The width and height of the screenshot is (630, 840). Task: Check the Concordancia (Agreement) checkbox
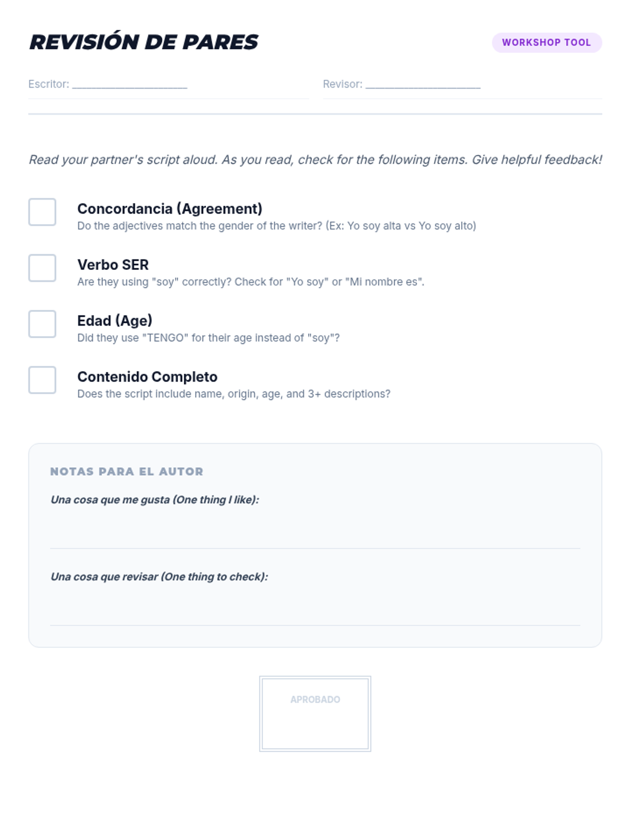pyautogui.click(x=42, y=212)
